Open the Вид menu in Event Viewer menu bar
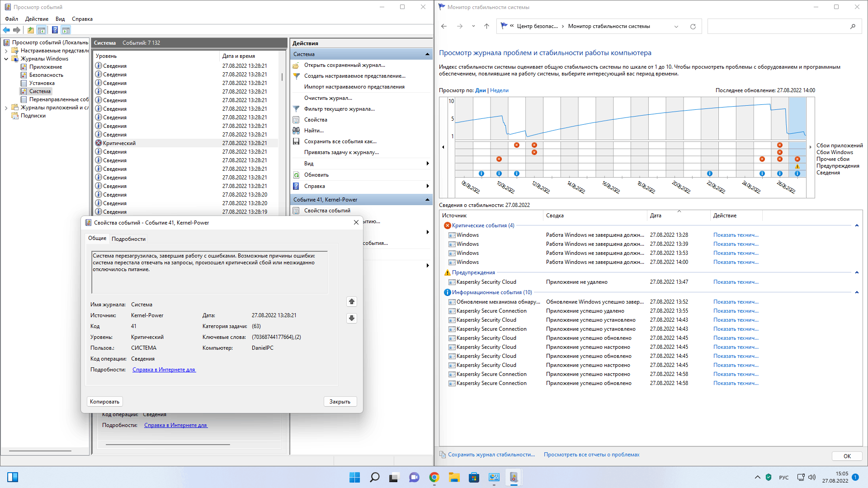The width and height of the screenshot is (868, 488). pyautogui.click(x=60, y=19)
